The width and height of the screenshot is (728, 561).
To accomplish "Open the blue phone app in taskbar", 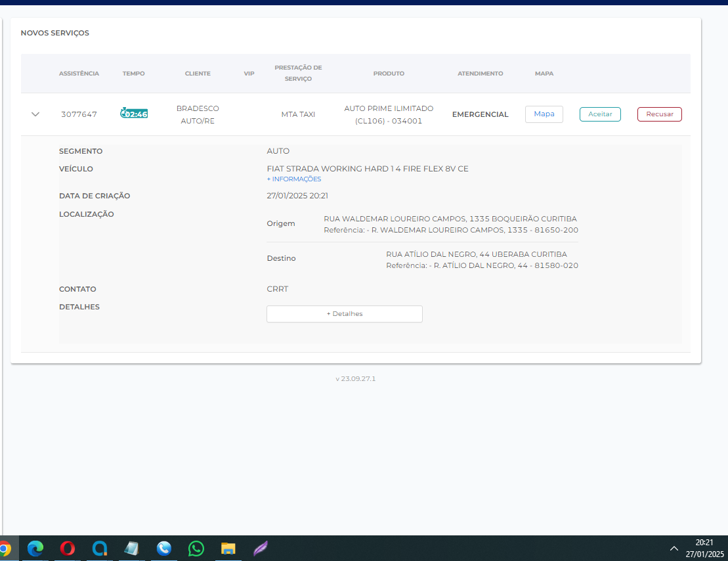I will (163, 549).
